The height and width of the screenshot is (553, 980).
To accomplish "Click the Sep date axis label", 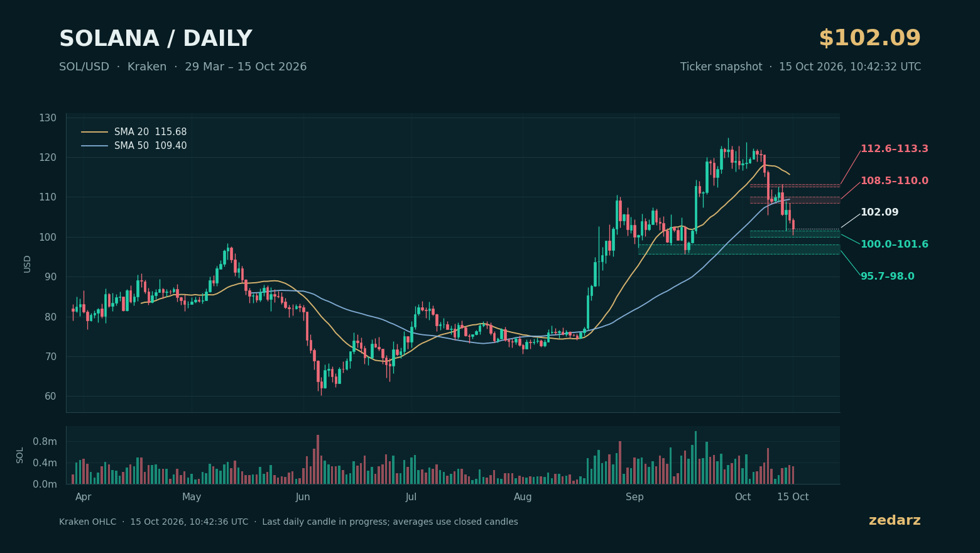I will 634,497.
